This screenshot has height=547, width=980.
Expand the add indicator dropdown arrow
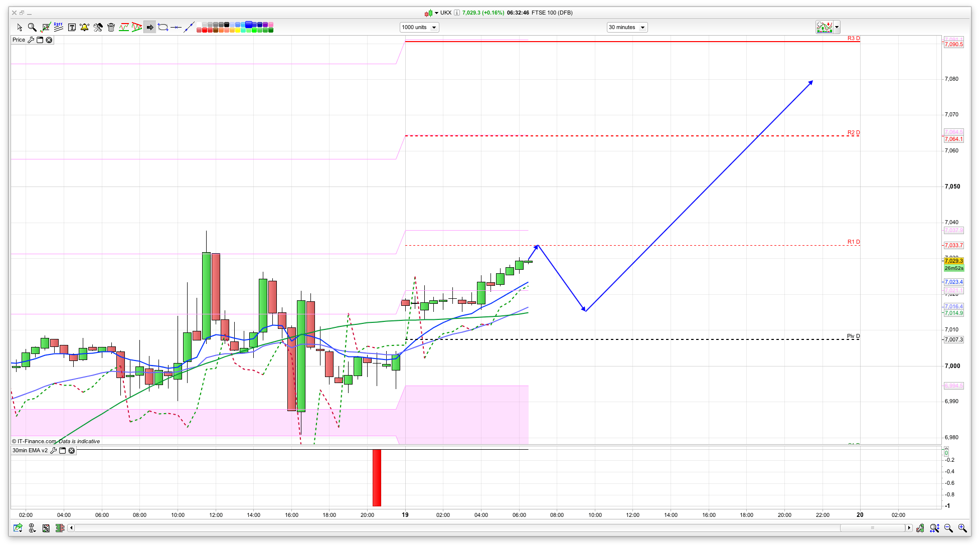click(x=837, y=28)
